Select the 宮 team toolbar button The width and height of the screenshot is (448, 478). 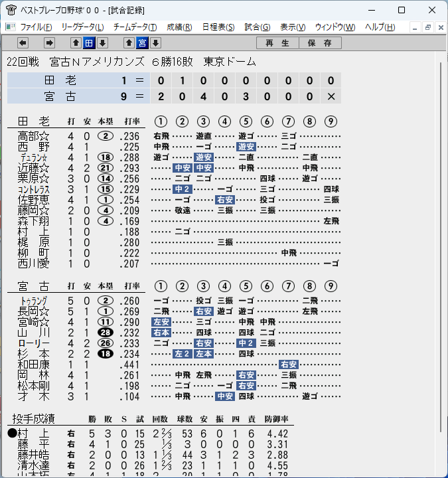(x=142, y=43)
